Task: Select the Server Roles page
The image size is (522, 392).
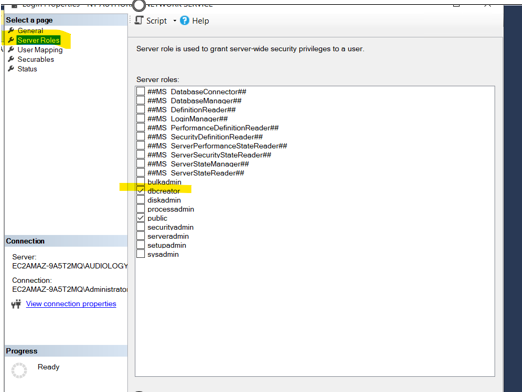Action: (38, 40)
